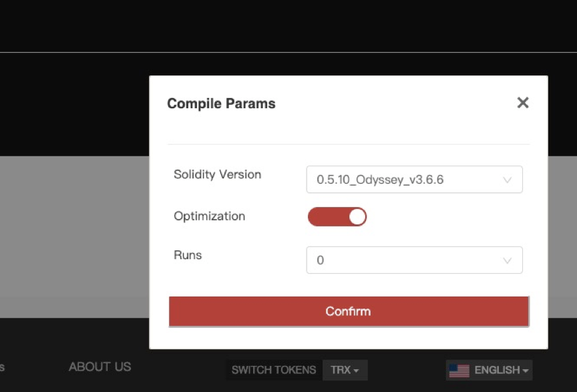Screen dimensions: 577x392
Task: Open the Runs selection field
Action: pyautogui.click(x=413, y=260)
